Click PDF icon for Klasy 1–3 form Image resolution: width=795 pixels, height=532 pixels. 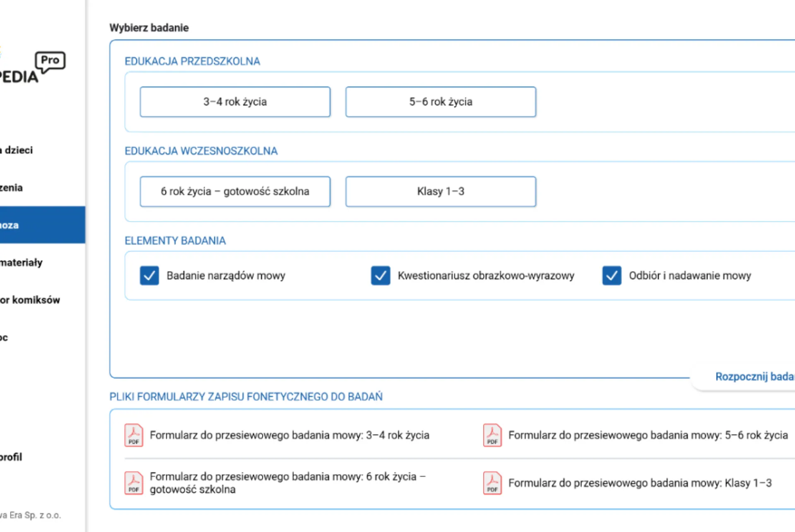click(492, 483)
